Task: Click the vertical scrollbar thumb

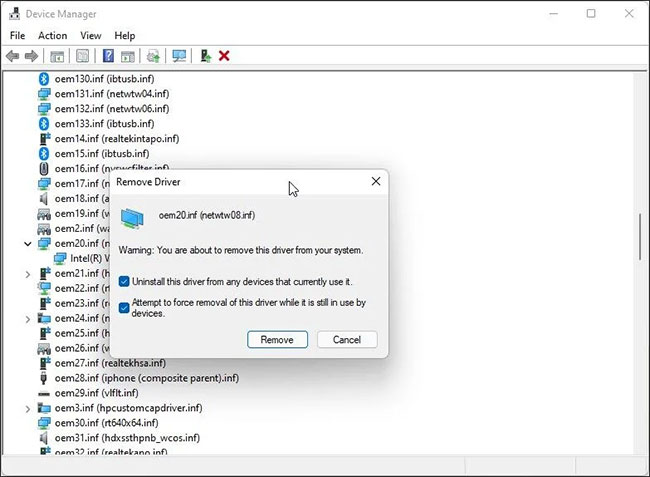Action: (640, 237)
